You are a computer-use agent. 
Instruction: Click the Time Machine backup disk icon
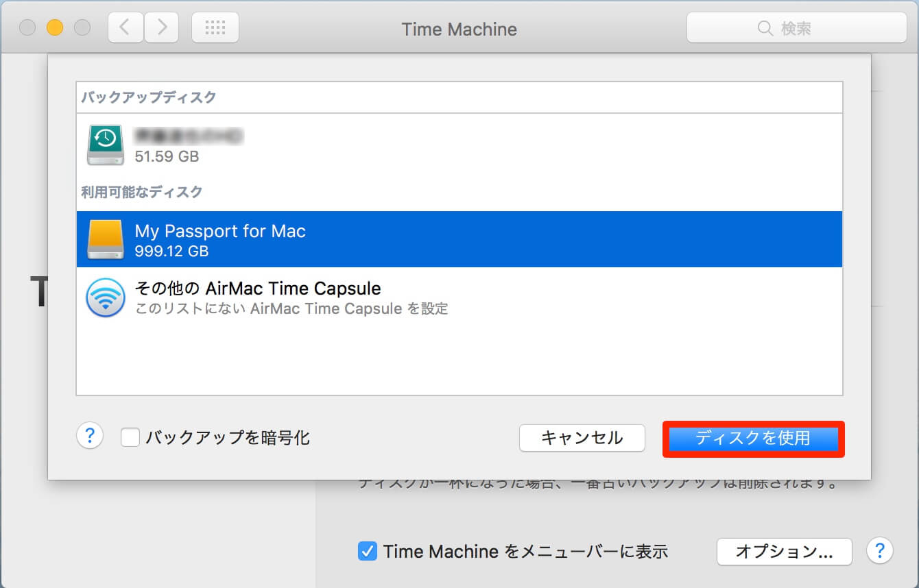pos(106,145)
